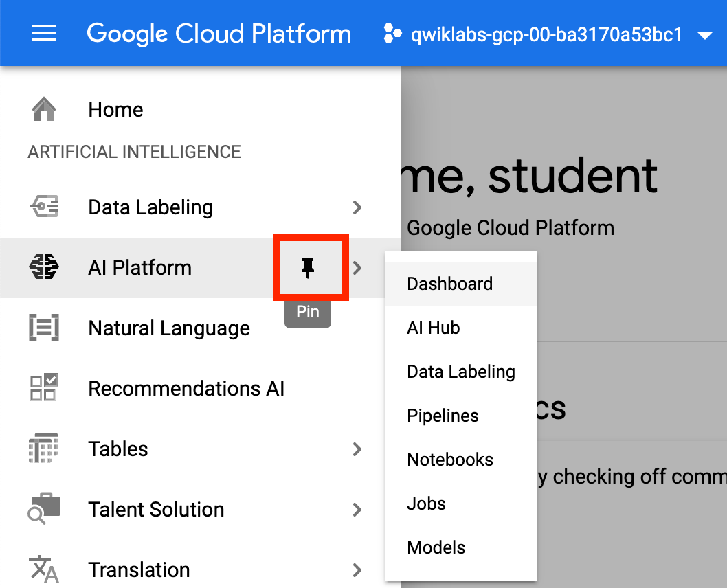727x588 pixels.
Task: Click the Natural Language icon
Action: tap(44, 328)
